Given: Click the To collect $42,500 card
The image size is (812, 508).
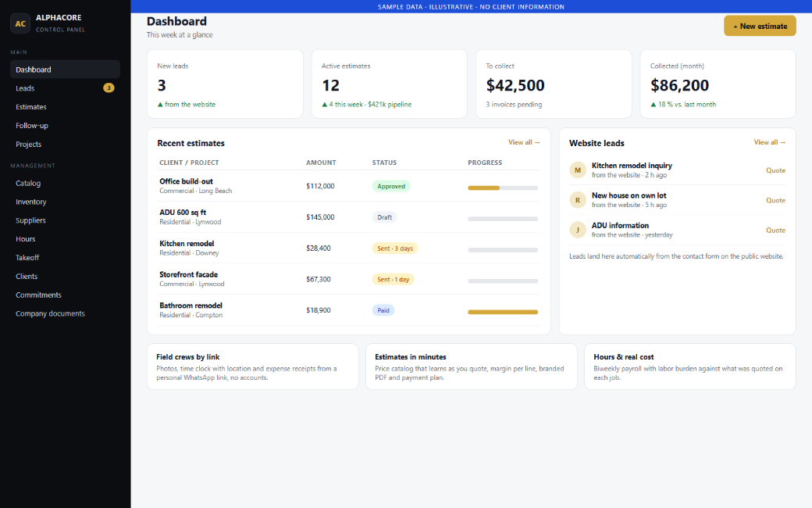Looking at the screenshot, I should pyautogui.click(x=554, y=84).
